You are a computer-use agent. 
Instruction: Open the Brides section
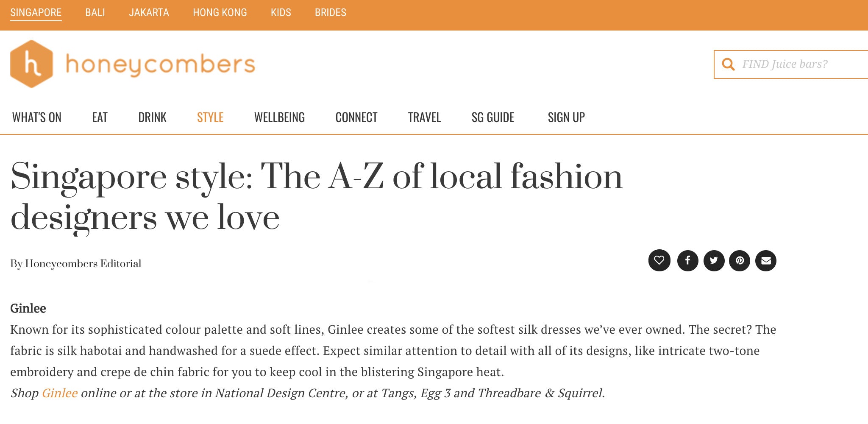[330, 13]
